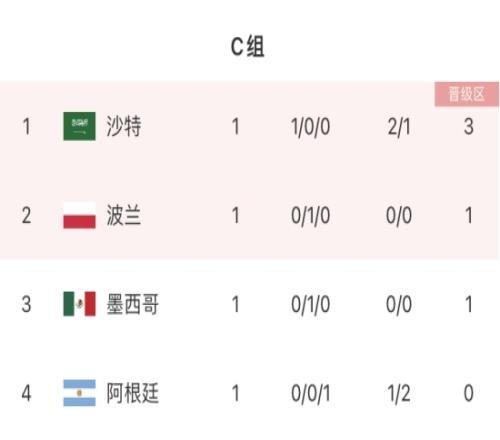The height and width of the screenshot is (440, 500).
Task: Click the Mexico flag icon
Action: pyautogui.click(x=79, y=304)
